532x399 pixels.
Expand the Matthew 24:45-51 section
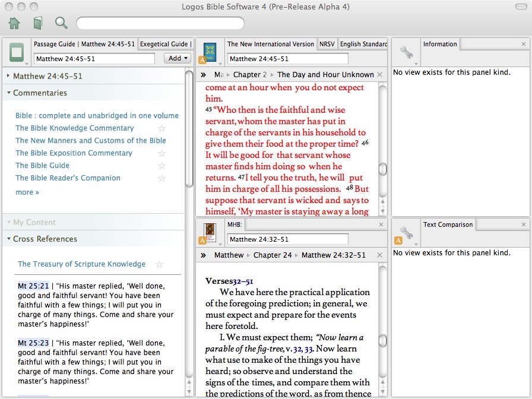(8, 76)
